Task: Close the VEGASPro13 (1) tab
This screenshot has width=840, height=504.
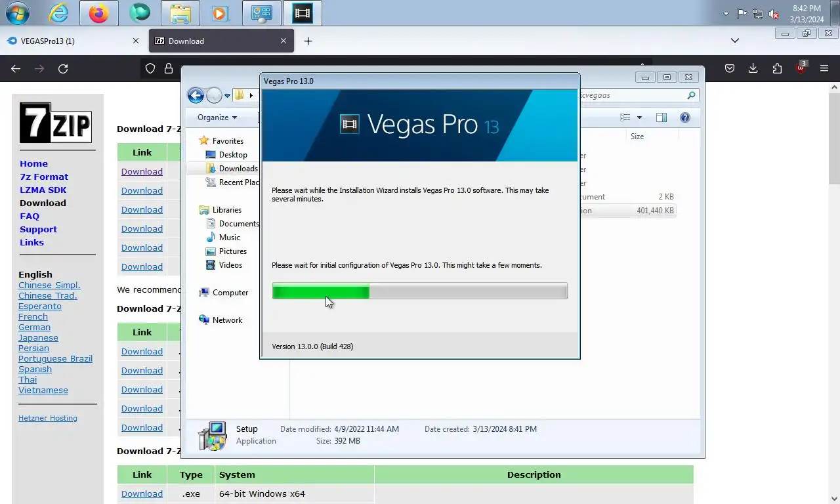Action: 136,41
